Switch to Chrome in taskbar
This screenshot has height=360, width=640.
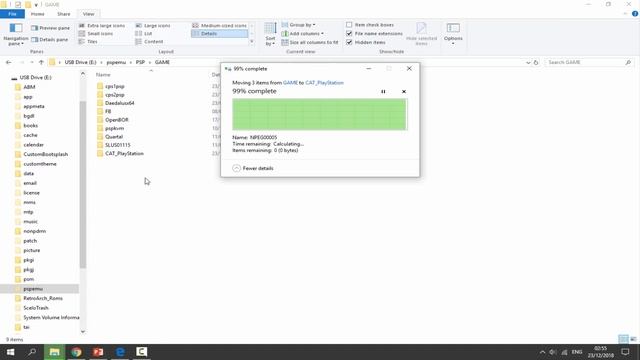(x=76, y=352)
